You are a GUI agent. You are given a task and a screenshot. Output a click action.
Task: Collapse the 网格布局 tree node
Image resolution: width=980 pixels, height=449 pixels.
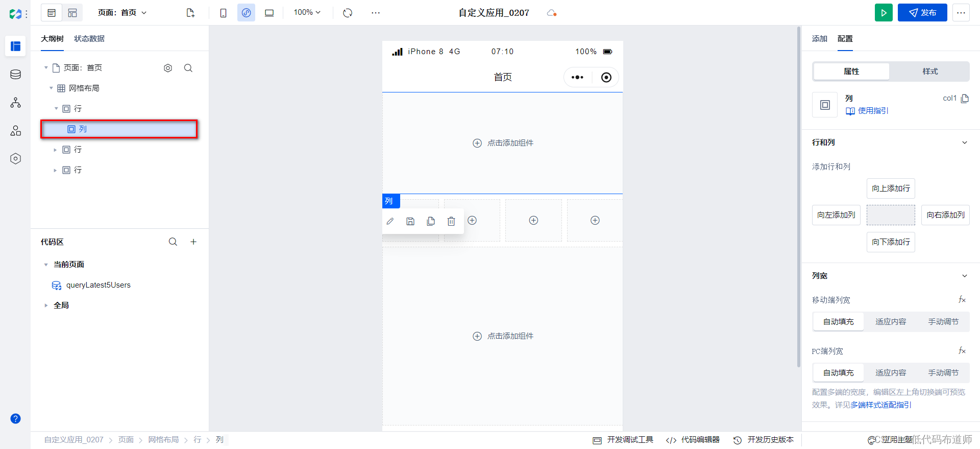click(x=51, y=88)
